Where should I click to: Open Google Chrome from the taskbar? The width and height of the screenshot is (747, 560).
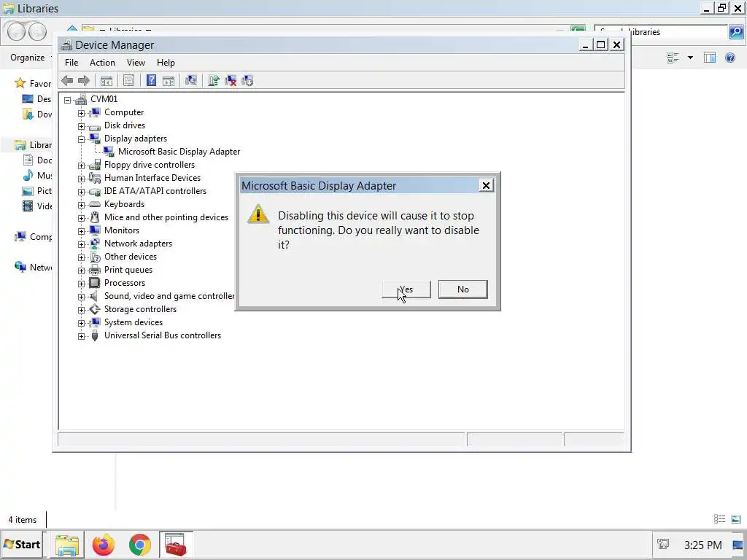(x=139, y=545)
